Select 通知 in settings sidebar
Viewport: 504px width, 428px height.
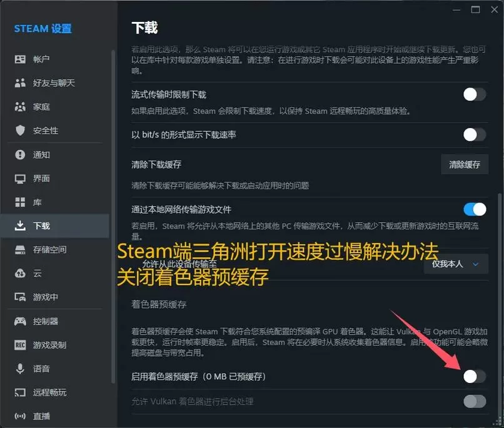coord(54,154)
